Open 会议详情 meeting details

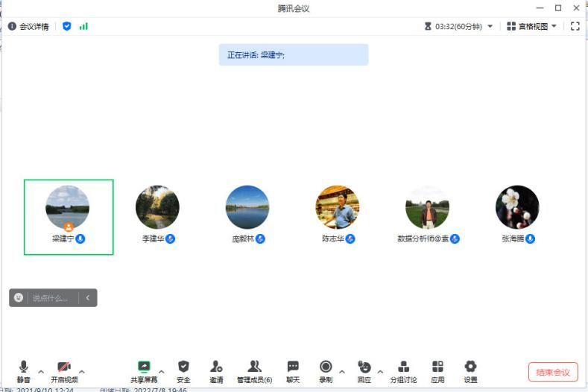(28, 26)
